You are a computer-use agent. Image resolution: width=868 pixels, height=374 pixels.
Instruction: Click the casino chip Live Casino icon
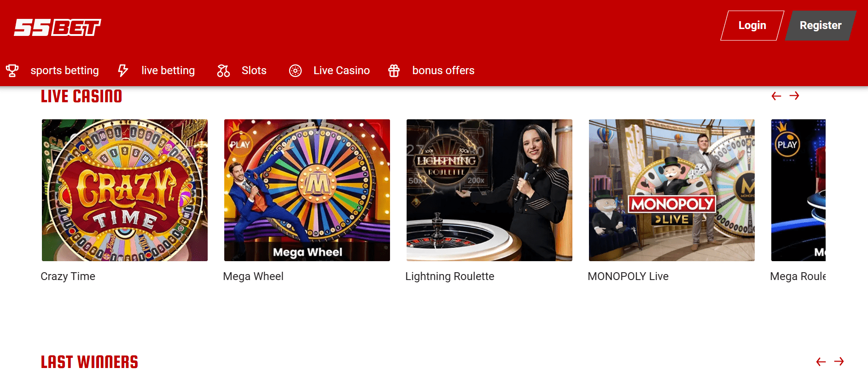pos(295,70)
